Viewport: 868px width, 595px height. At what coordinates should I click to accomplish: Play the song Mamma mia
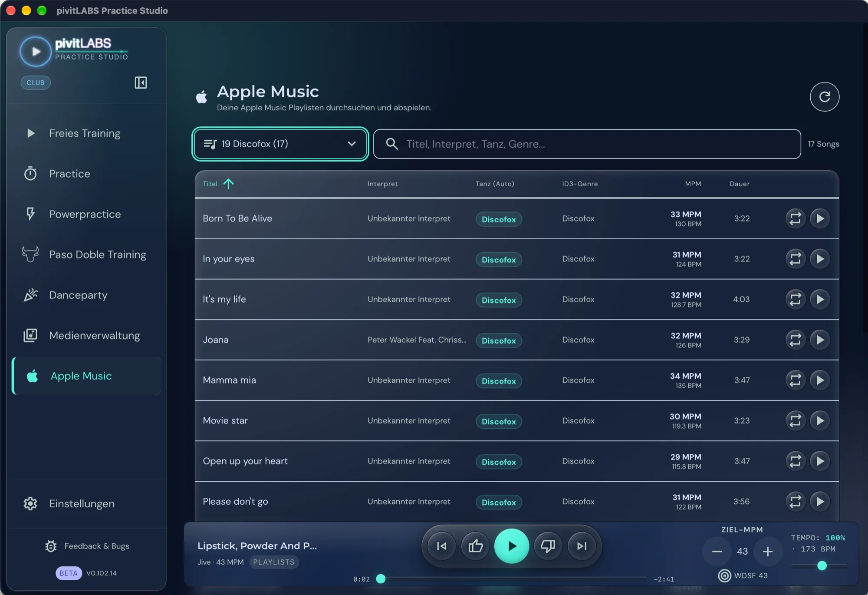coord(820,380)
